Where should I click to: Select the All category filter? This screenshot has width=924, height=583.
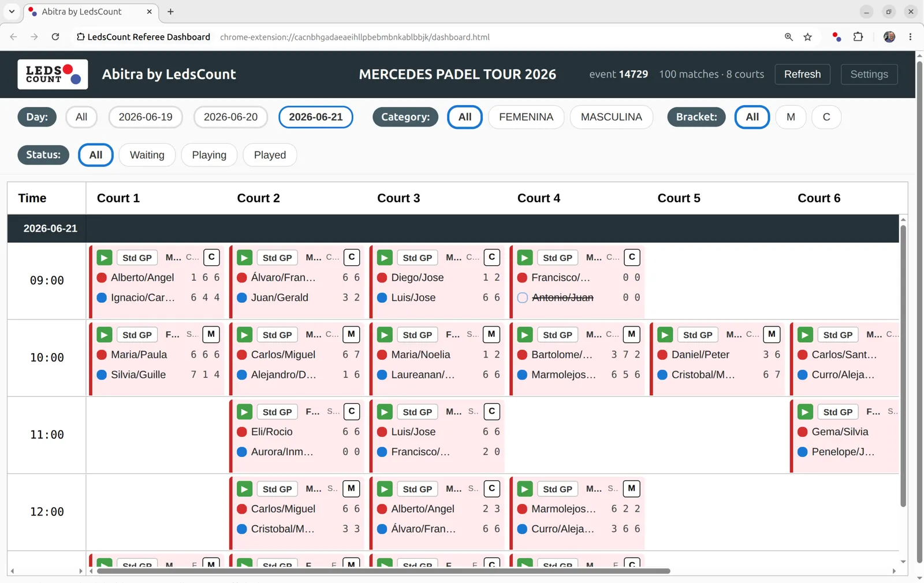465,117
